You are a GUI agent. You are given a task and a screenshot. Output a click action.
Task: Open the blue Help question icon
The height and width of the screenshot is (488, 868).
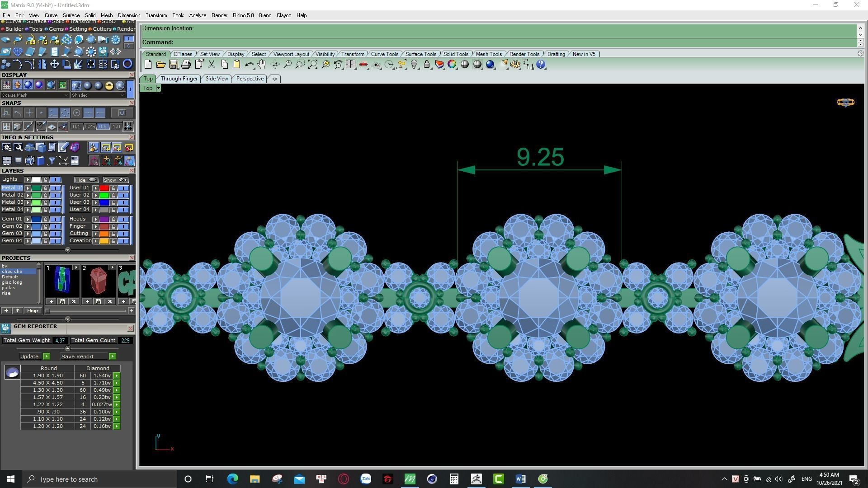tap(541, 65)
